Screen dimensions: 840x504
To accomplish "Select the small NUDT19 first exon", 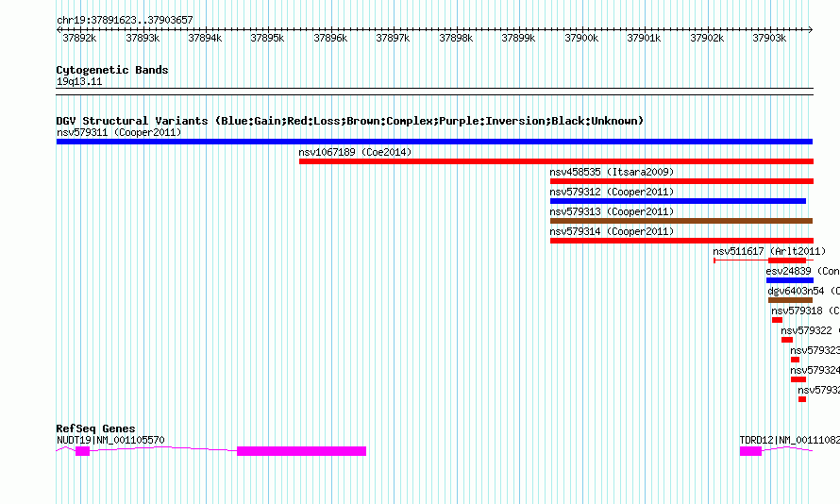I will pos(82,451).
